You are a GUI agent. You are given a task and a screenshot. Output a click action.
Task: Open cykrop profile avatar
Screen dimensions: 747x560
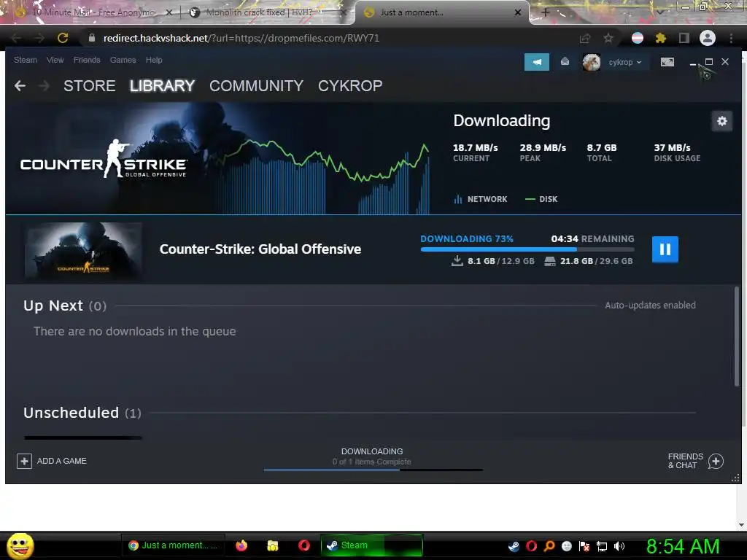pos(591,62)
